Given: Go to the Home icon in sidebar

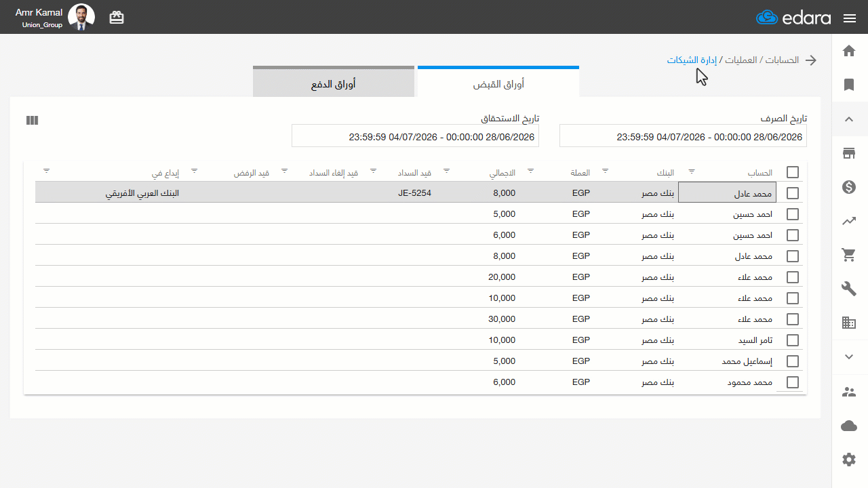Looking at the screenshot, I should 849,51.
